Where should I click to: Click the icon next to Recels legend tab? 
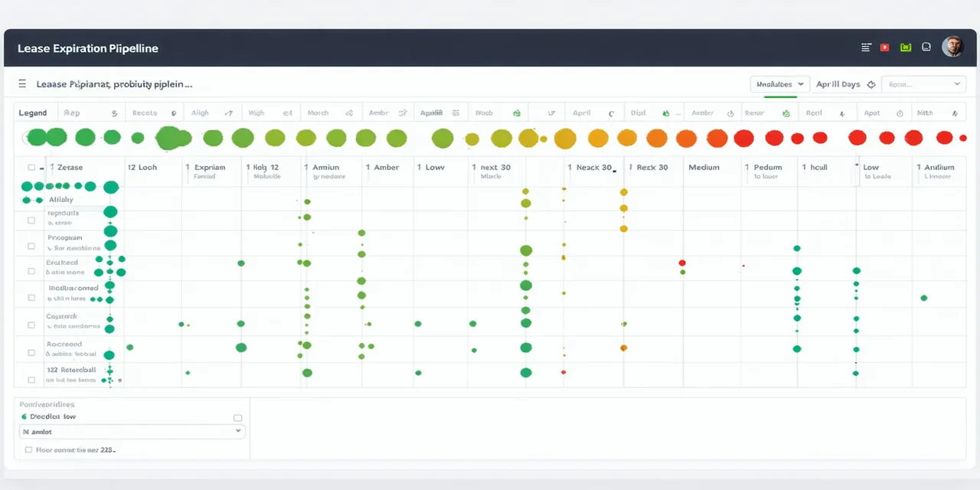point(174,113)
